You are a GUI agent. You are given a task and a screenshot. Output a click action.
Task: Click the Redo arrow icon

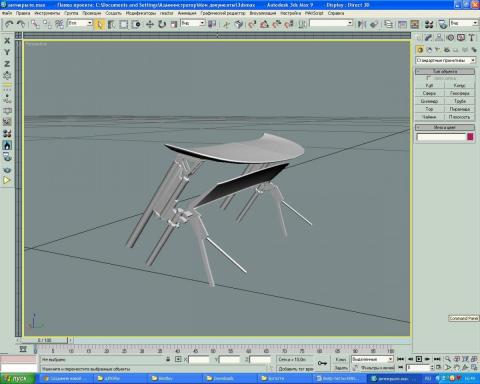click(21, 24)
